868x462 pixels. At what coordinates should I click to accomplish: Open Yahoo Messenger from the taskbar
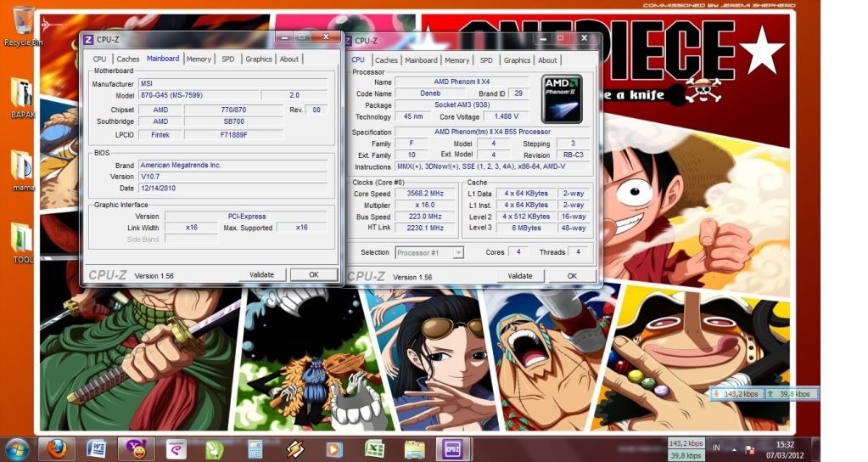136,448
